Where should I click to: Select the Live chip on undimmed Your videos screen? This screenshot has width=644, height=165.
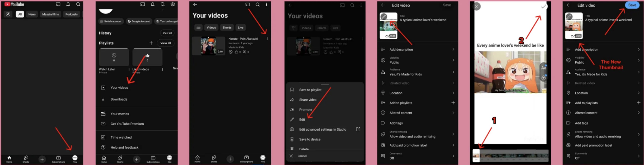pos(241,27)
